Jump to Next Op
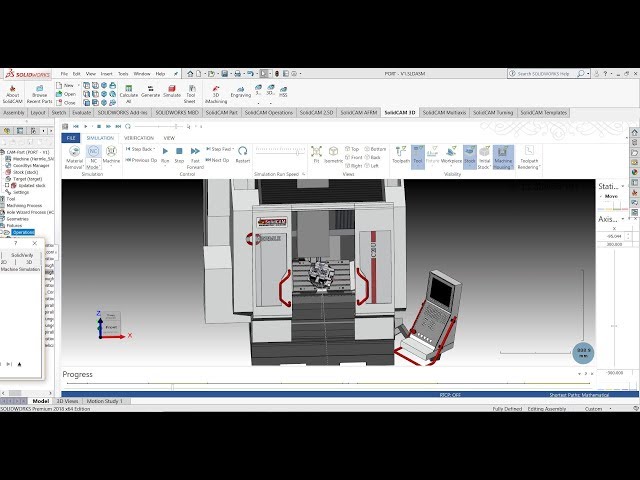Image resolution: width=640 pixels, height=480 pixels. pos(218,160)
